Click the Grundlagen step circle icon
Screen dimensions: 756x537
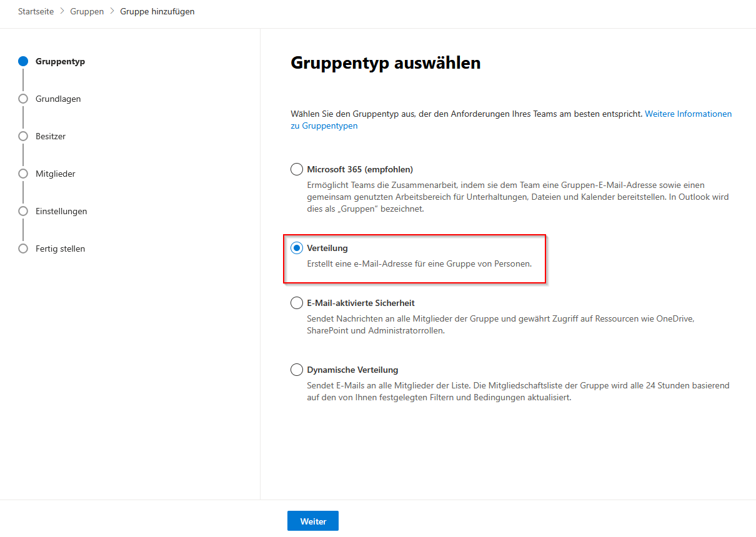(23, 99)
